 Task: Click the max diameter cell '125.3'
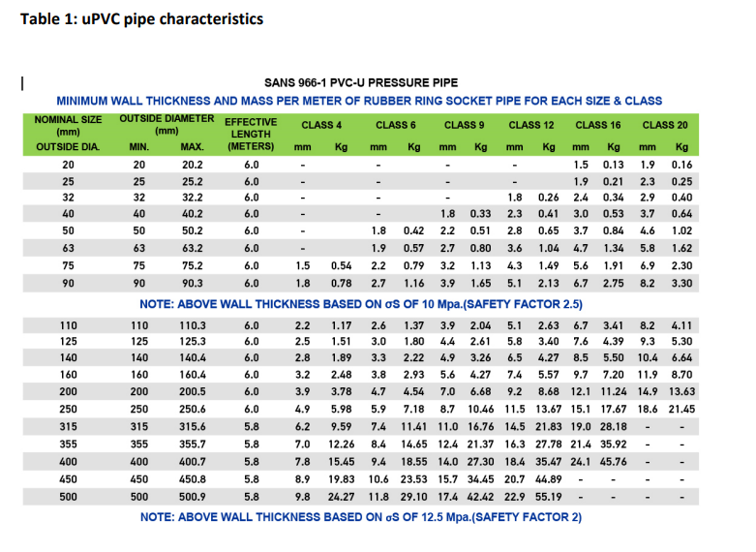click(x=193, y=341)
